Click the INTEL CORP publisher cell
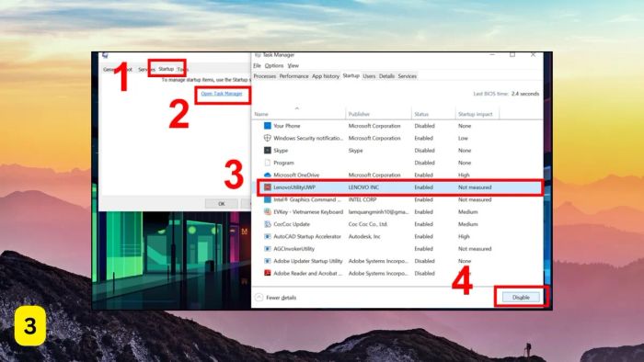Screen dimensions: 644x362 click(362, 199)
